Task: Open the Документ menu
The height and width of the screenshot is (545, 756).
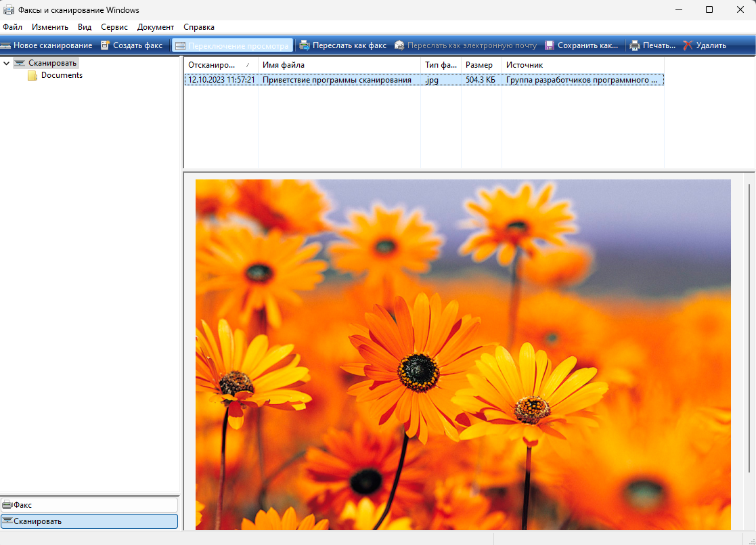Action: (155, 27)
